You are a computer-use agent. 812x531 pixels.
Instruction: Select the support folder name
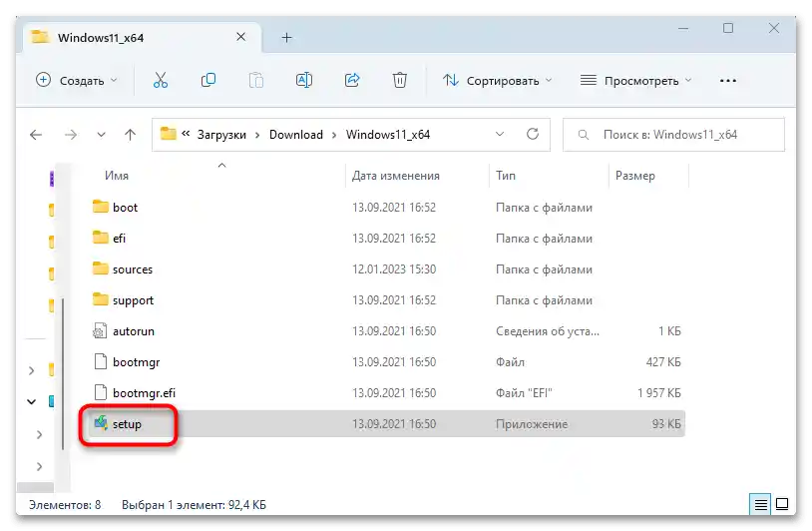[133, 300]
